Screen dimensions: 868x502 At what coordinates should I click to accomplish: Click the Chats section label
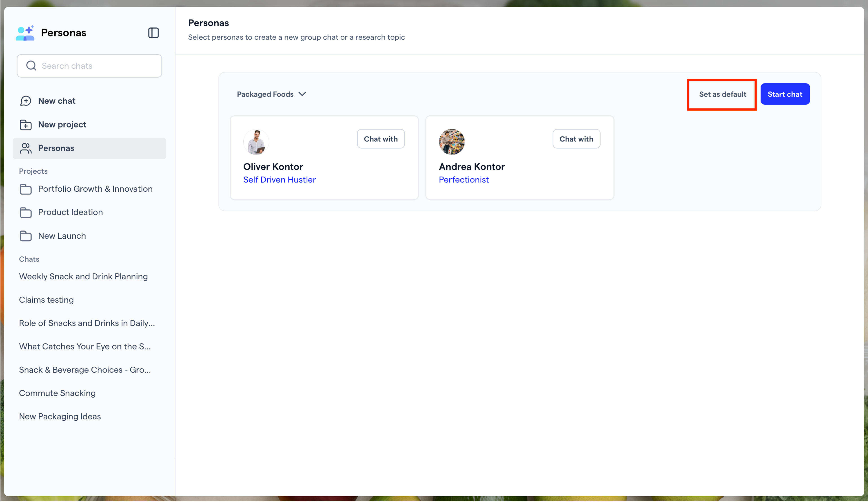tap(29, 259)
